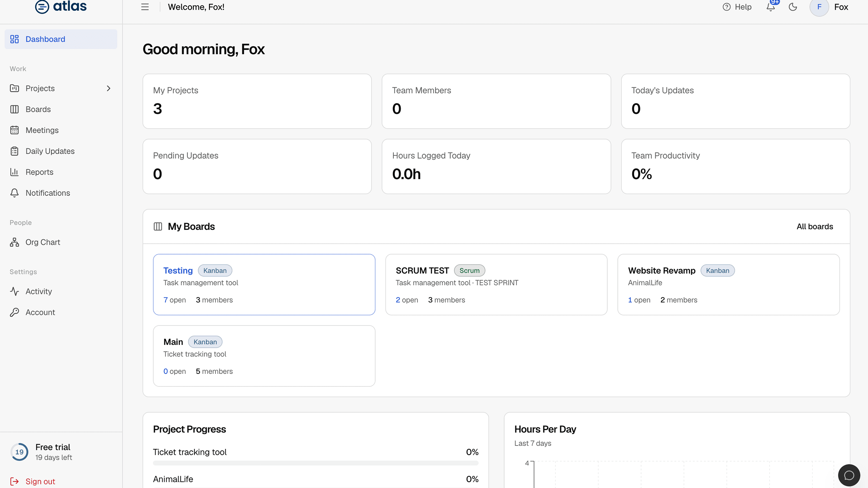This screenshot has height=488, width=868.
Task: Open Boards in the sidebar
Action: point(61,109)
